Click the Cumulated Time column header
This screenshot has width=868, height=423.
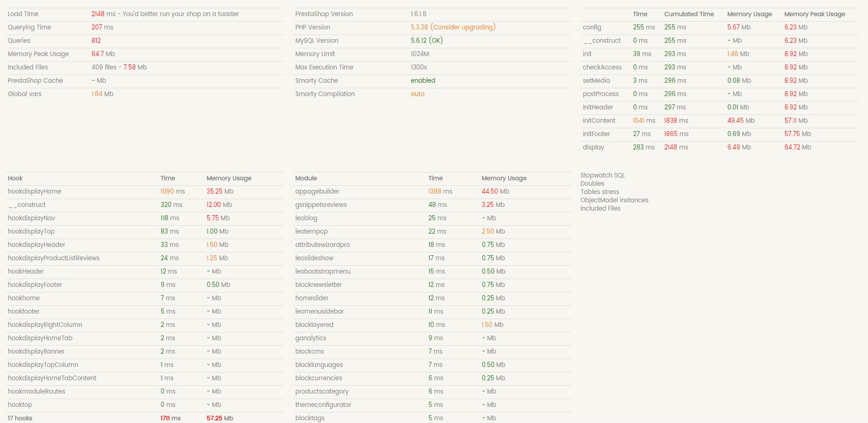coord(689,14)
